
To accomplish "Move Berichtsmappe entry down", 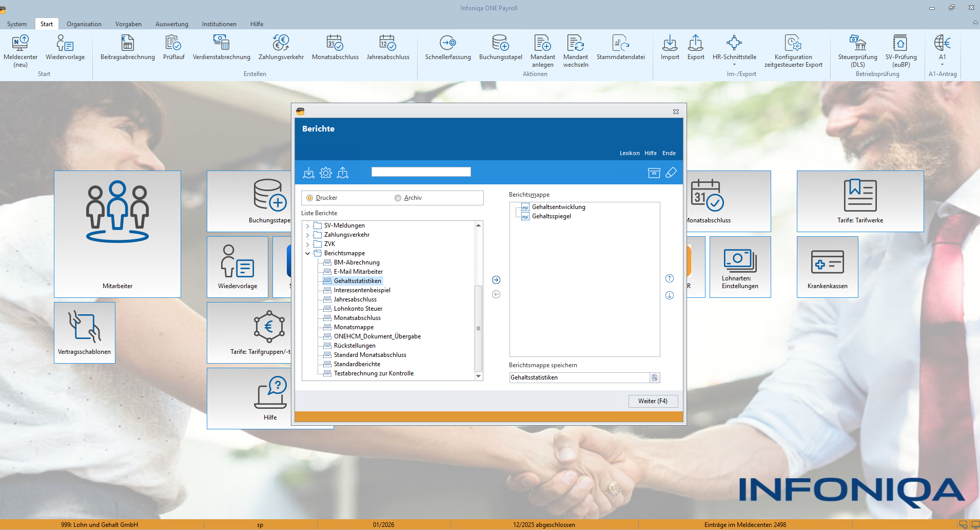I will click(x=670, y=295).
